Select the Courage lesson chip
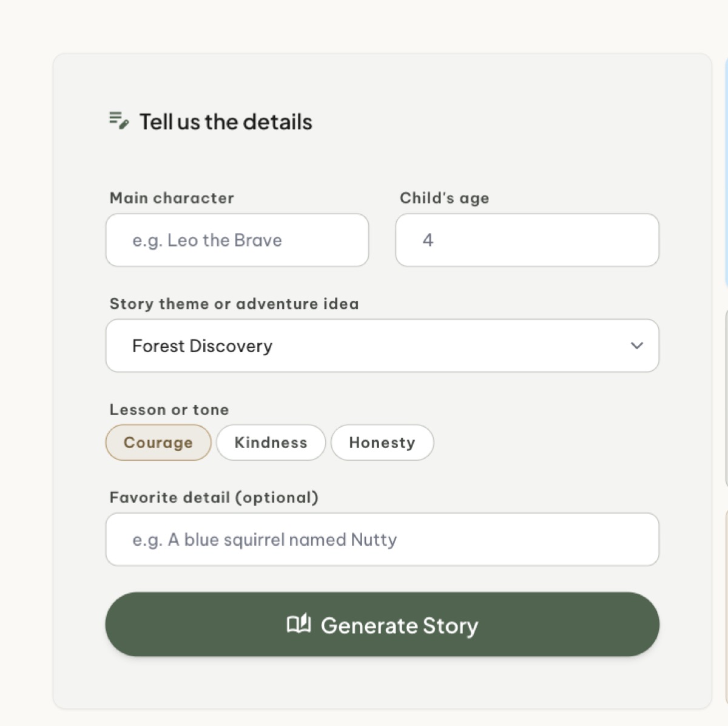Image resolution: width=728 pixels, height=726 pixels. pos(158,443)
